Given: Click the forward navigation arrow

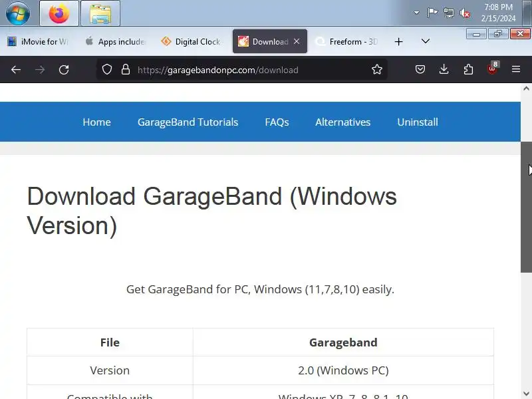Looking at the screenshot, I should (40, 70).
